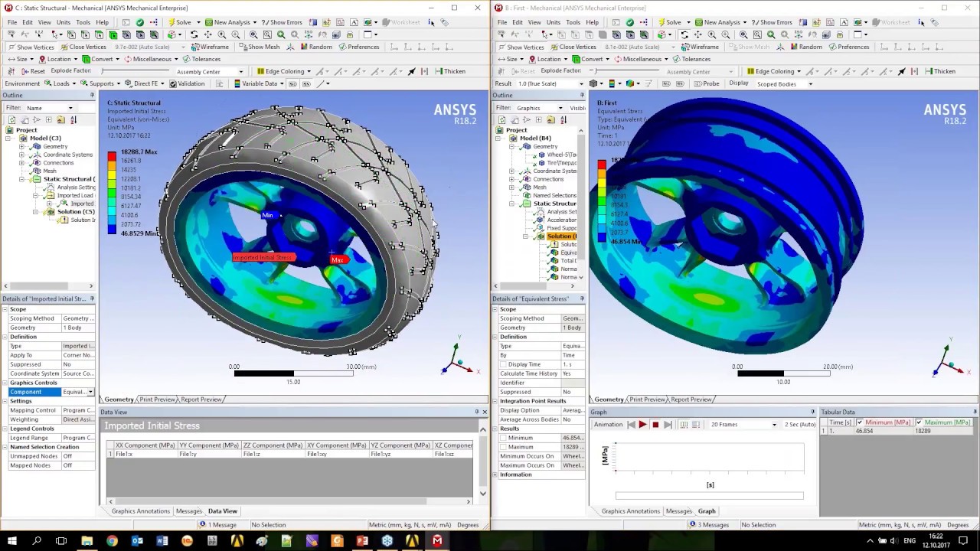Click Show Errors in the left window toolbar
The width and height of the screenshot is (980, 551).
[282, 22]
